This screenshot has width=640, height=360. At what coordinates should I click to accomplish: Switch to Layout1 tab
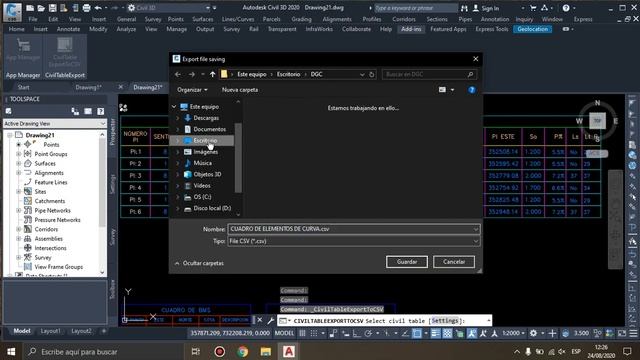(50, 331)
